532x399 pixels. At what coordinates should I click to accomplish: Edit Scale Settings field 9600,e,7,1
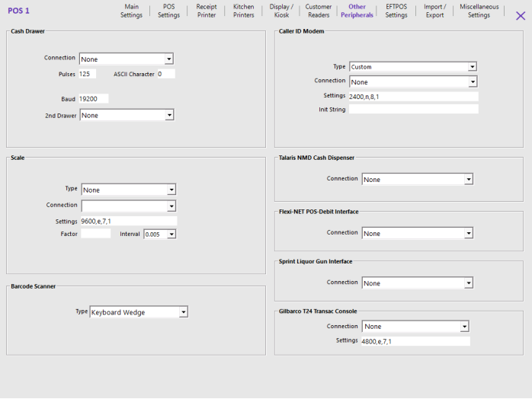point(129,222)
